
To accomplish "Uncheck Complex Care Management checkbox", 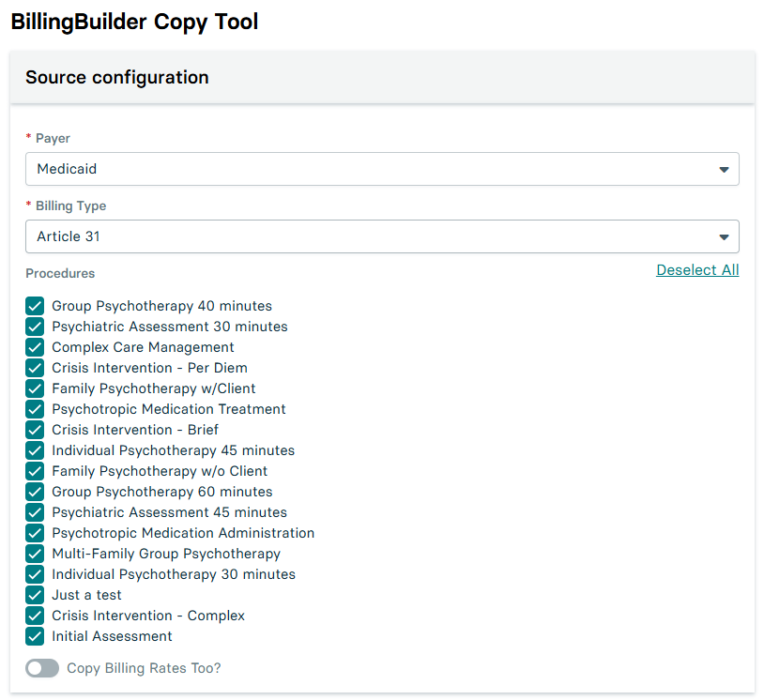I will click(x=35, y=347).
